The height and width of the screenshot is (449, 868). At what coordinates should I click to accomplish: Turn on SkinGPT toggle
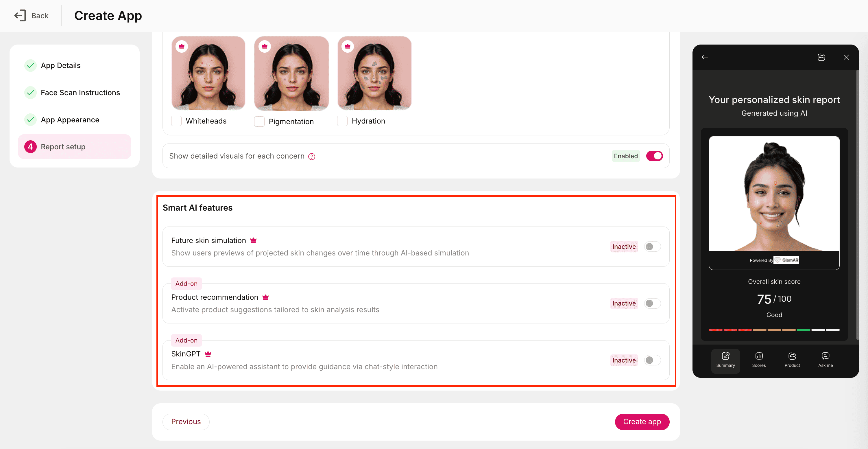(x=652, y=360)
